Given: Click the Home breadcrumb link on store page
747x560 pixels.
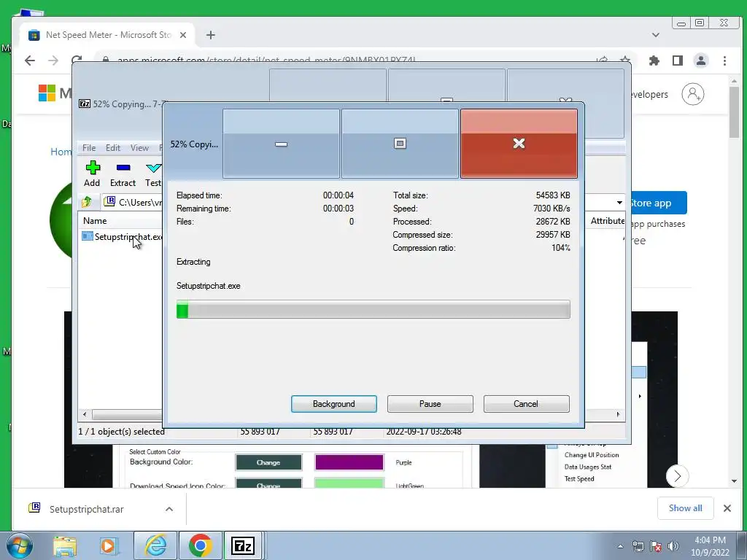Looking at the screenshot, I should tap(61, 152).
